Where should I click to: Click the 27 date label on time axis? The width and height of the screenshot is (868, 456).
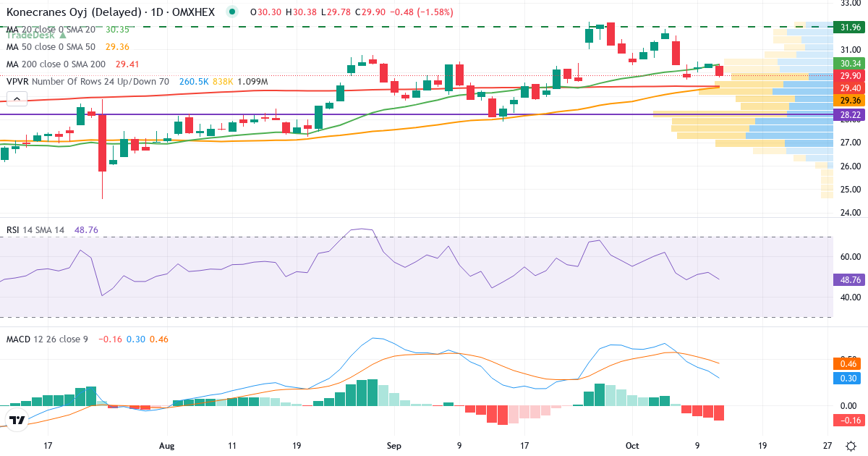pyautogui.click(x=827, y=445)
